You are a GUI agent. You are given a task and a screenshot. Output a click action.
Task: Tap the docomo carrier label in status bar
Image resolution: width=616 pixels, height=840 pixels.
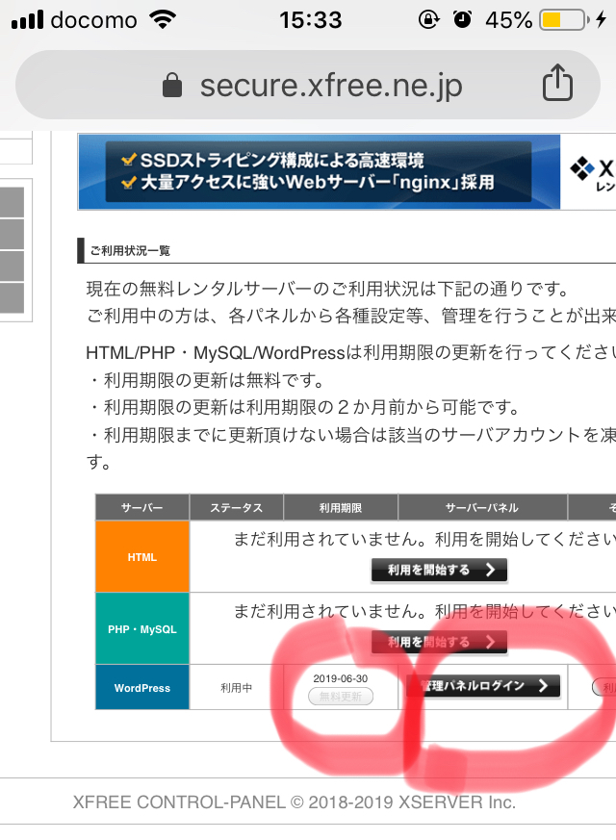click(x=93, y=20)
